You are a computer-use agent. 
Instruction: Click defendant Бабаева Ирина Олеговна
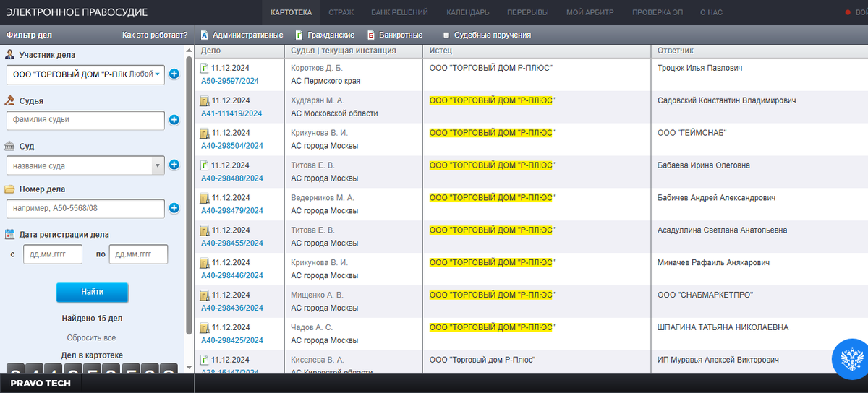coord(703,165)
